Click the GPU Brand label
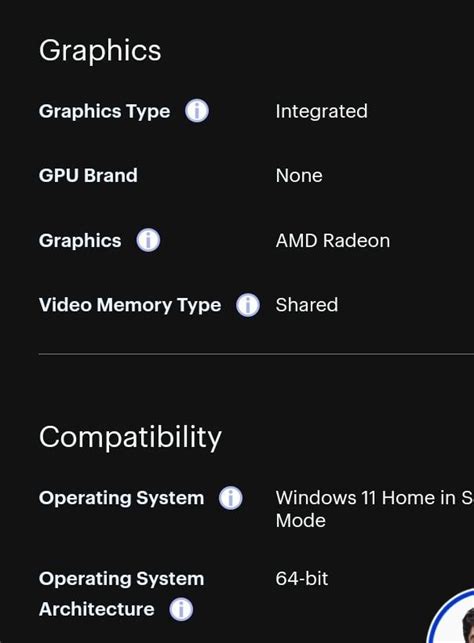The height and width of the screenshot is (643, 474). click(x=88, y=176)
